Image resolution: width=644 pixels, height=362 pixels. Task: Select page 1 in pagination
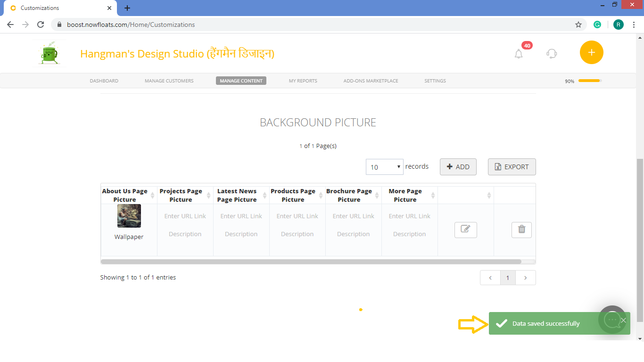tap(508, 278)
